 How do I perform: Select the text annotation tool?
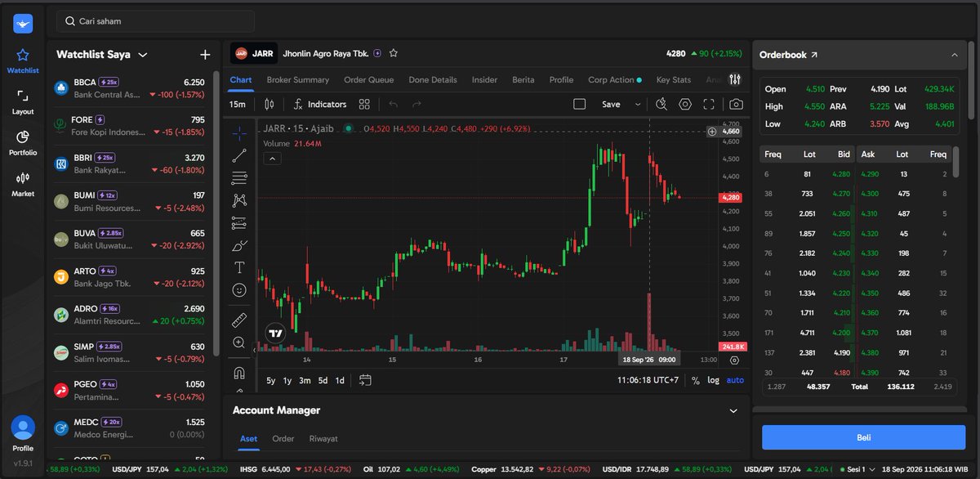239,267
